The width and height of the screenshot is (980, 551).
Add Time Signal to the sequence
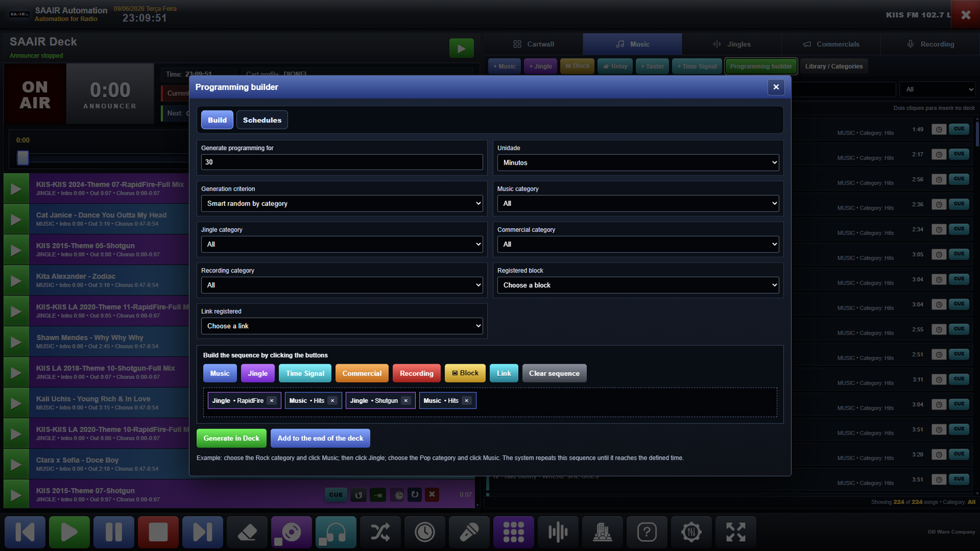click(x=305, y=373)
